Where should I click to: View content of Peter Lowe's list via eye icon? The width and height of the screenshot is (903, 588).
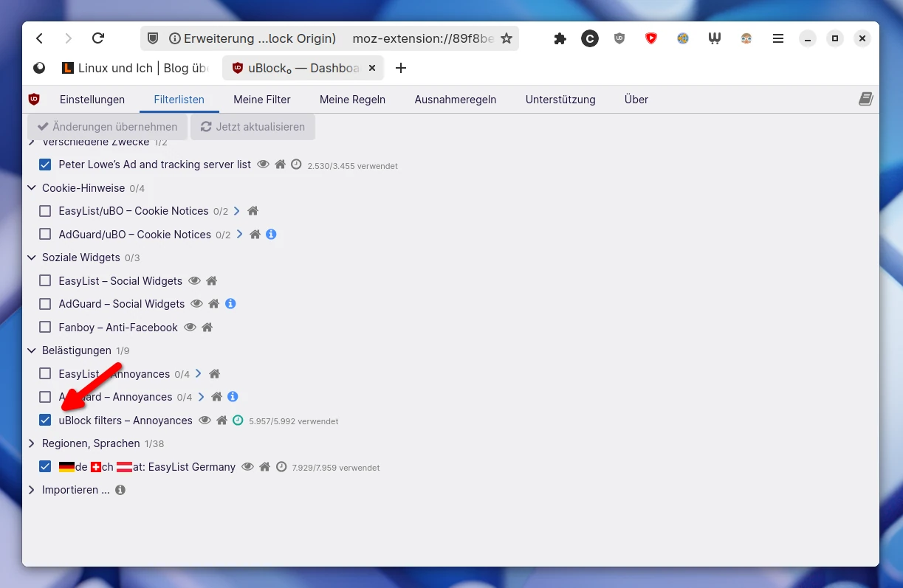click(263, 165)
